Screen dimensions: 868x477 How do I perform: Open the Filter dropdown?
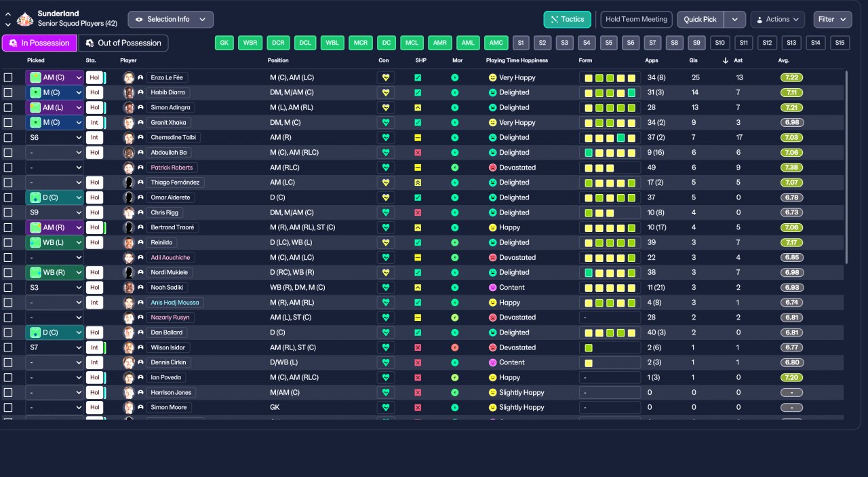pyautogui.click(x=833, y=19)
